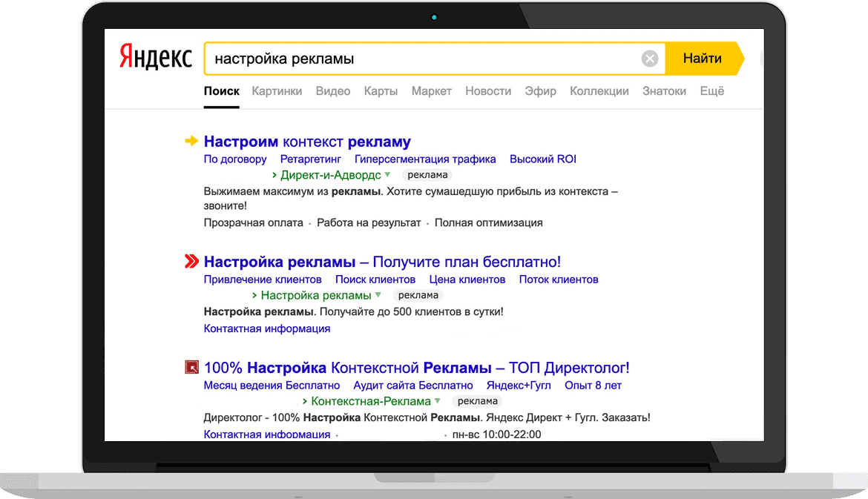Open the Аудит сайта Бесплатно sitelink
868x499 pixels.
point(413,386)
